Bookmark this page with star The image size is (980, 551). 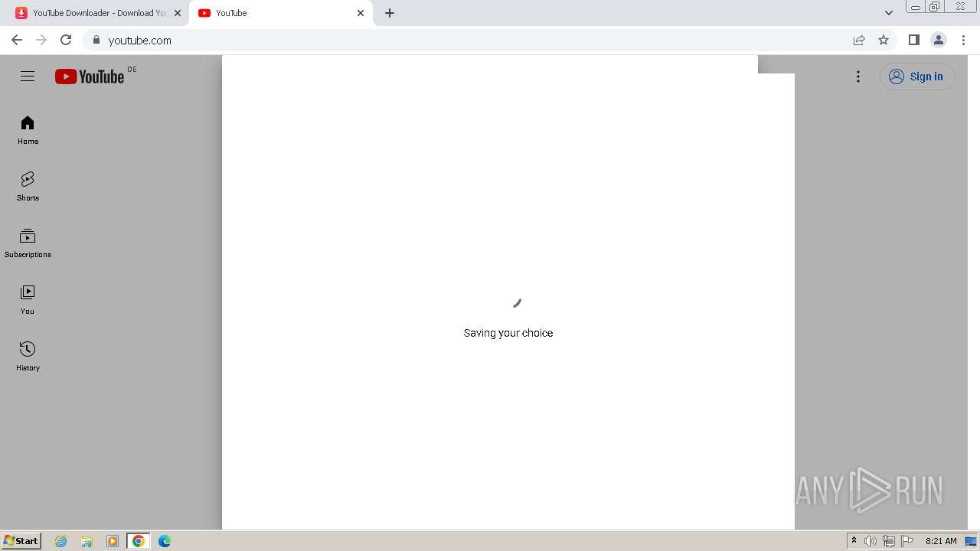click(884, 40)
